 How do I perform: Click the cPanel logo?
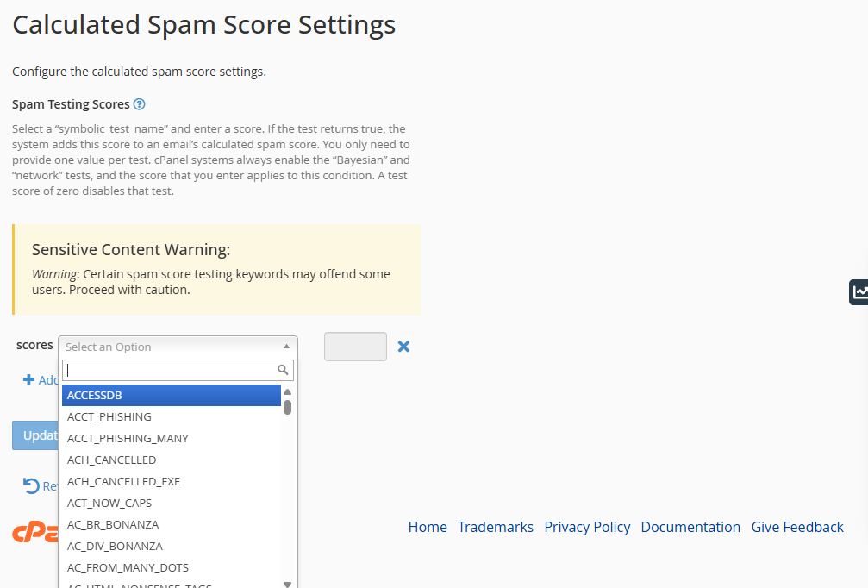point(26,534)
